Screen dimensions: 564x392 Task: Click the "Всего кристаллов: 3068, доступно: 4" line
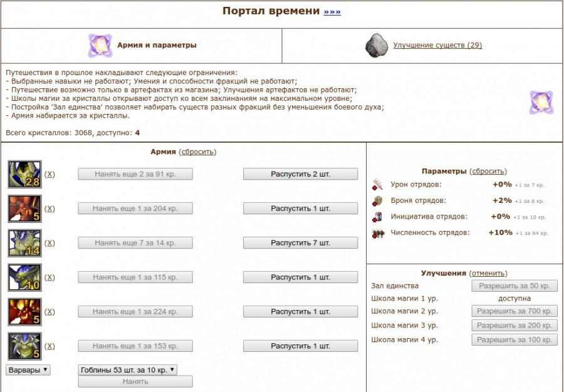tap(73, 133)
